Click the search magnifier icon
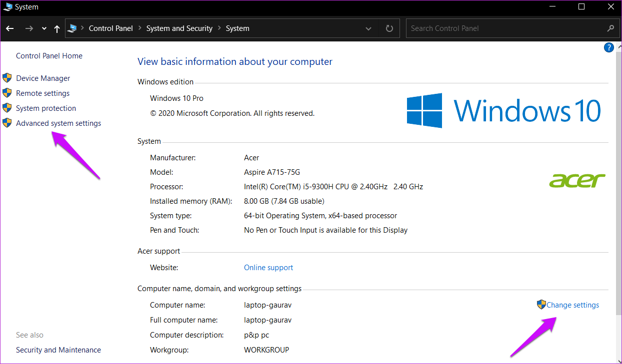 610,28
